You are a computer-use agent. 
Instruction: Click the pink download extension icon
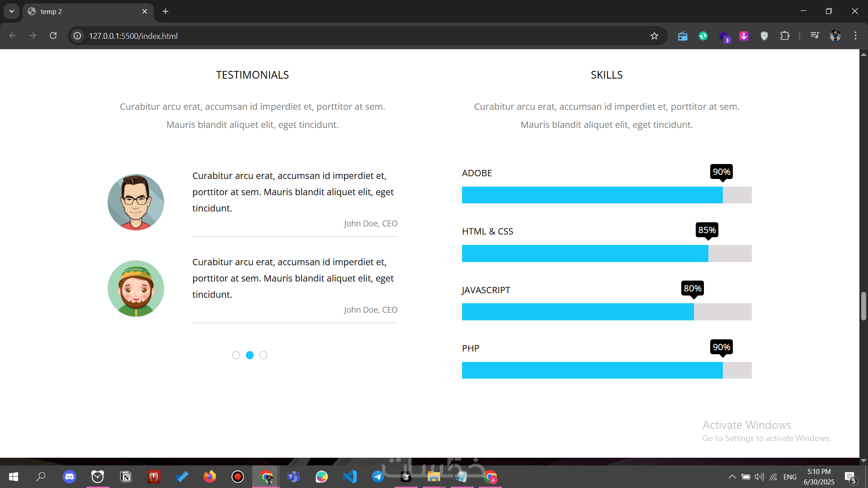[744, 36]
